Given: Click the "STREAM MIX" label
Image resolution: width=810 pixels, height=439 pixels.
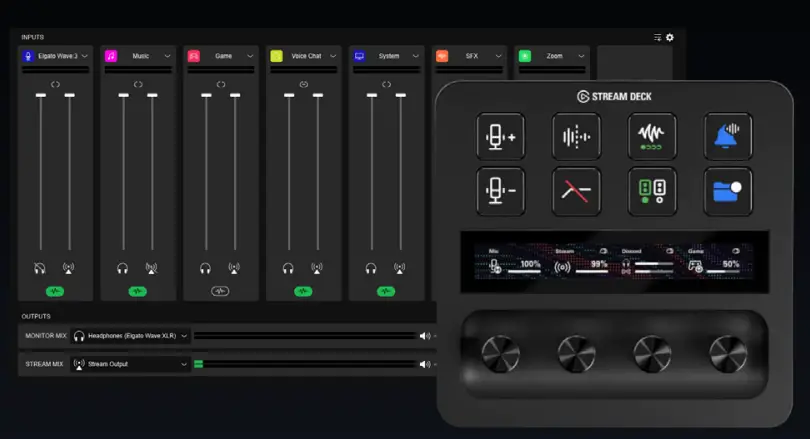Looking at the screenshot, I should [44, 364].
